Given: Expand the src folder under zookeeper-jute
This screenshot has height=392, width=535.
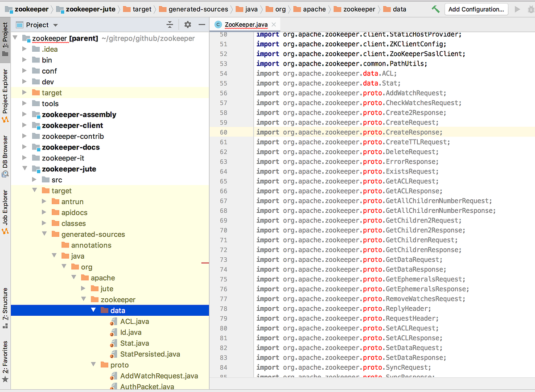Looking at the screenshot, I should pos(34,180).
